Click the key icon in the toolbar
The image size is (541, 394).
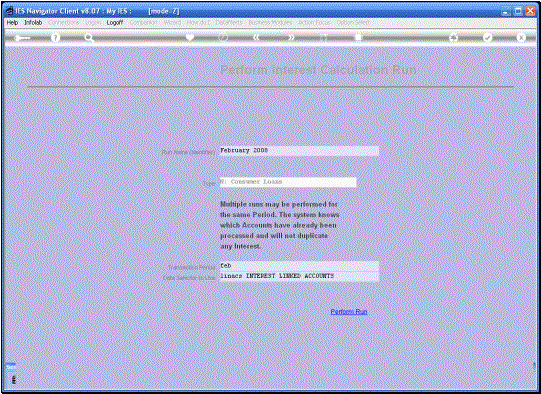22,38
